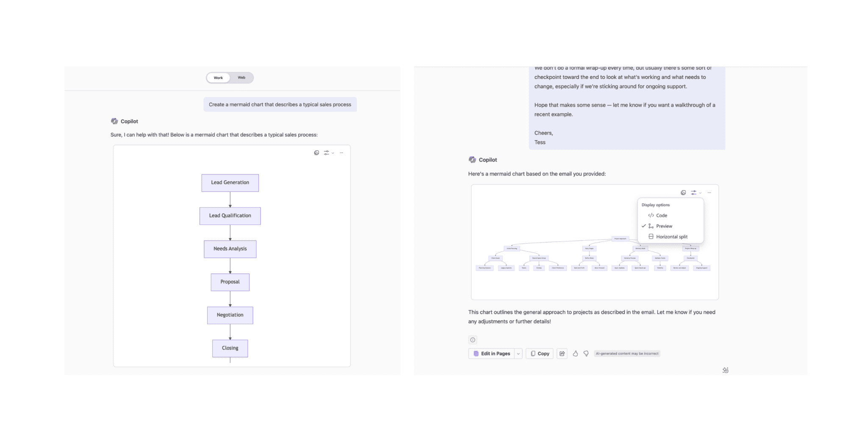Click the designer icon on left chart toolbar
The image size is (868, 430).
317,153
